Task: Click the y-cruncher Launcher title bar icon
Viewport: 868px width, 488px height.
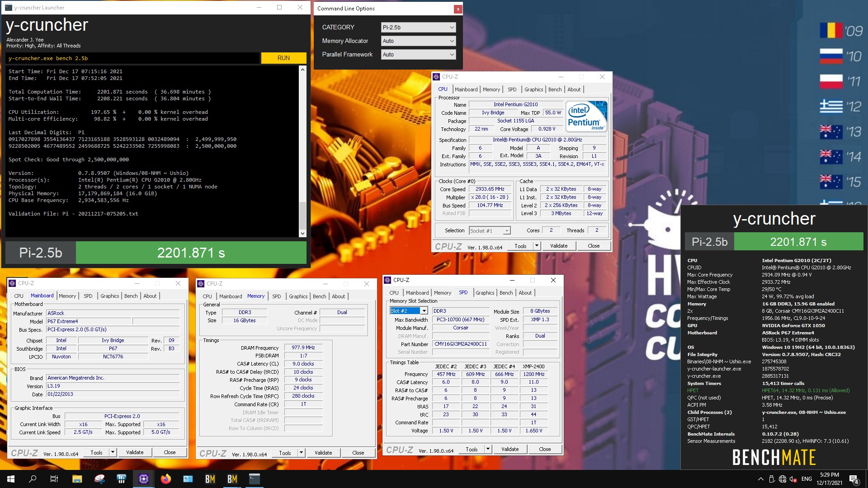Action: click(x=9, y=8)
